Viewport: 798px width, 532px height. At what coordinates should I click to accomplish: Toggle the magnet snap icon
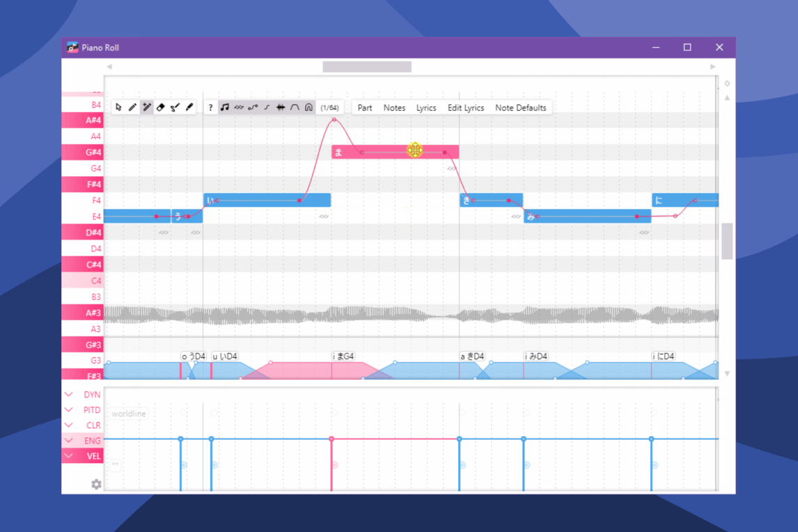[308, 107]
